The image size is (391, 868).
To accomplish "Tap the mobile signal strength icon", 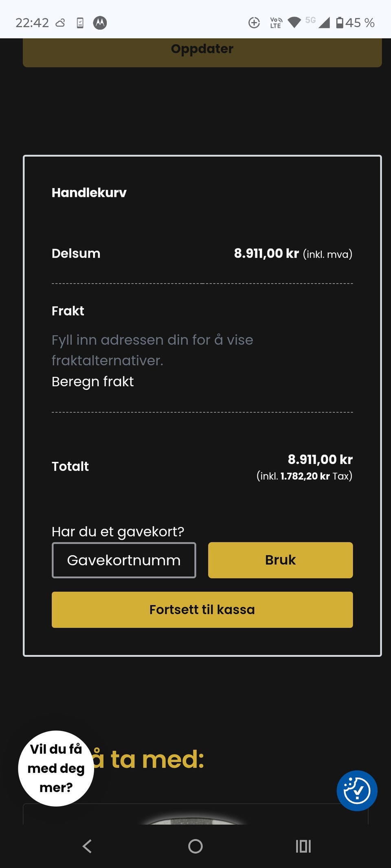I will [x=324, y=22].
